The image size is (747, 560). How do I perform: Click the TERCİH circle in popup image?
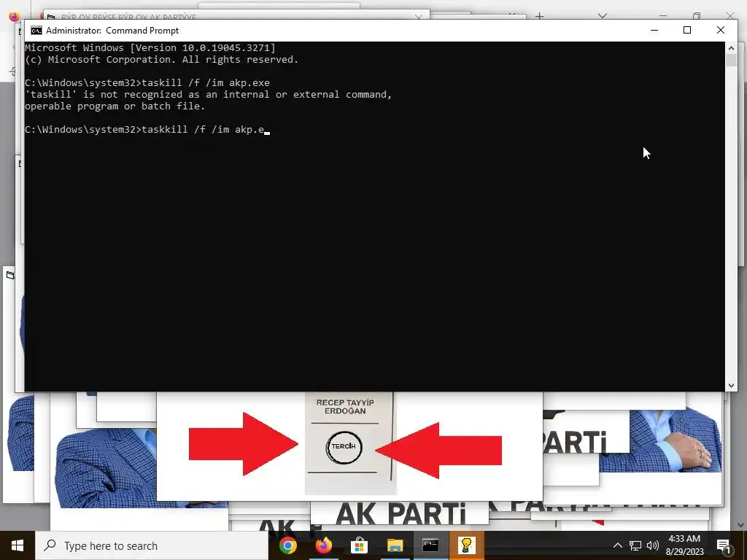pyautogui.click(x=344, y=447)
